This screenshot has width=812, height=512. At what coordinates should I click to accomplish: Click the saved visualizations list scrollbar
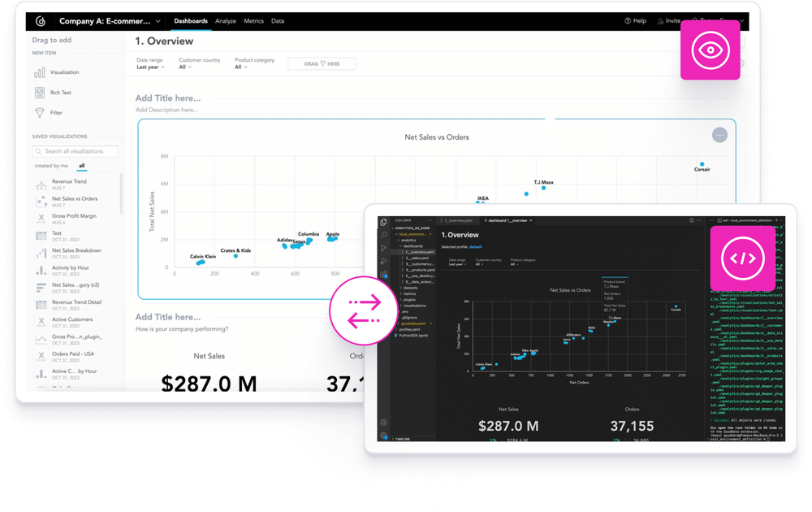(x=121, y=193)
